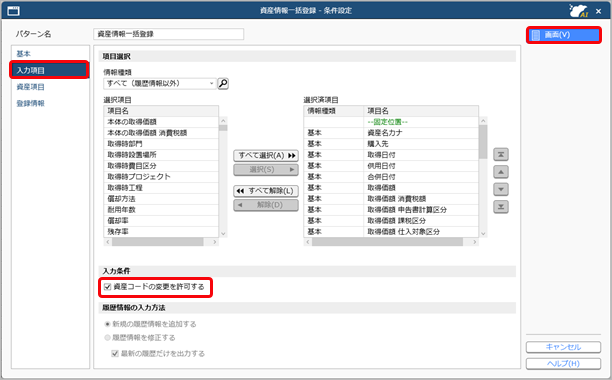Select 履歴情報を修正する radio button
The height and width of the screenshot is (380, 612).
click(107, 337)
